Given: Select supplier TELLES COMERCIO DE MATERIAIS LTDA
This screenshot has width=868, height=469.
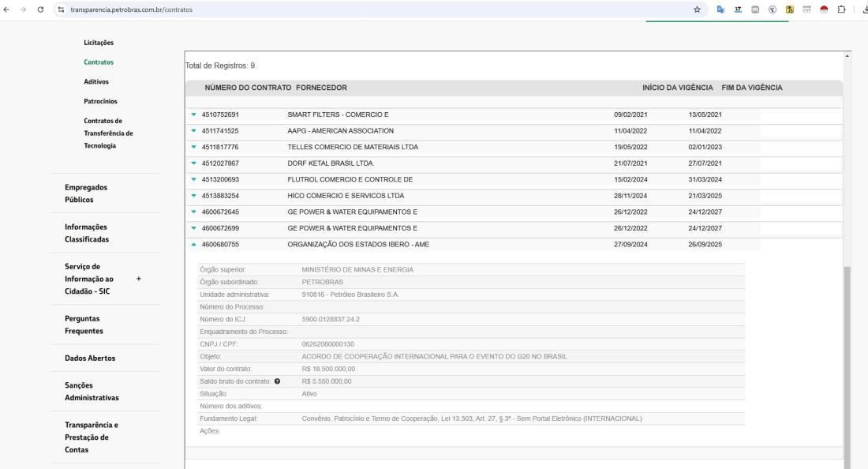Looking at the screenshot, I should point(353,147).
